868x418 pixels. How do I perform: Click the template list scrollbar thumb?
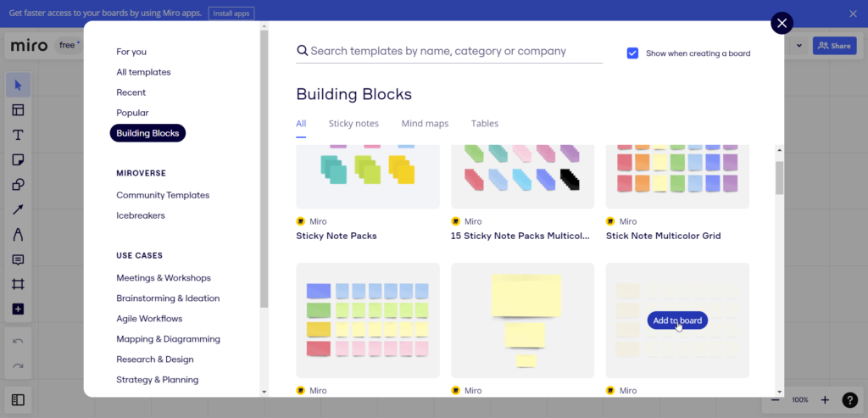click(780, 178)
